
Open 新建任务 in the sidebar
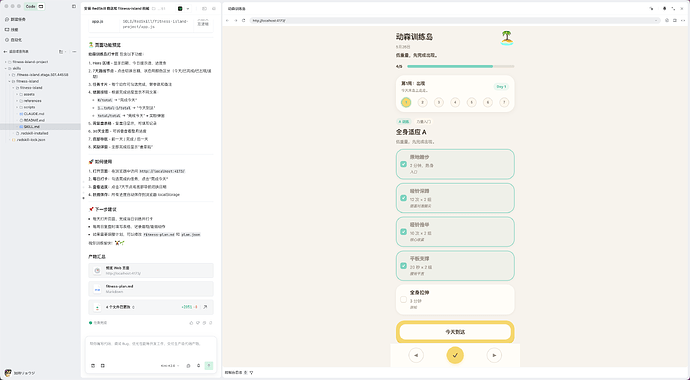[15, 19]
